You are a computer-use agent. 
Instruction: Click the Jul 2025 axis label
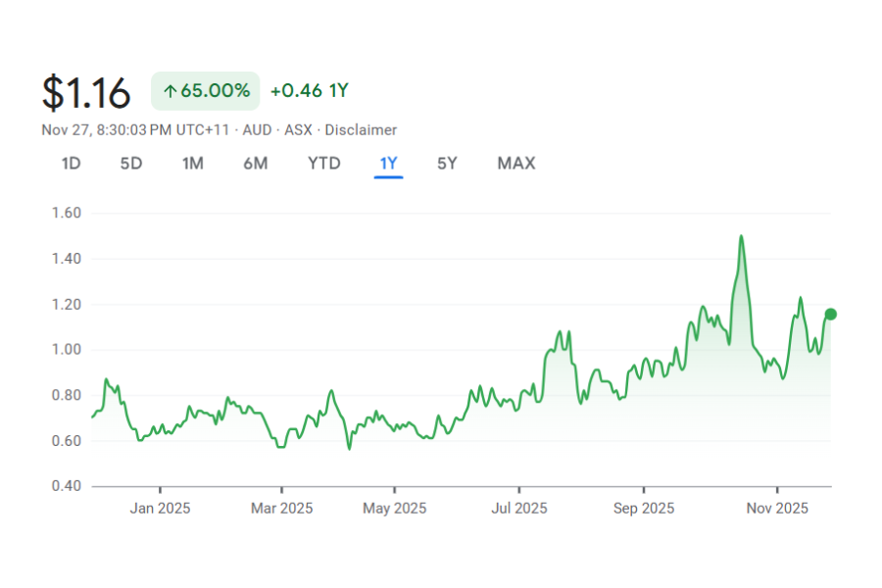pos(518,509)
